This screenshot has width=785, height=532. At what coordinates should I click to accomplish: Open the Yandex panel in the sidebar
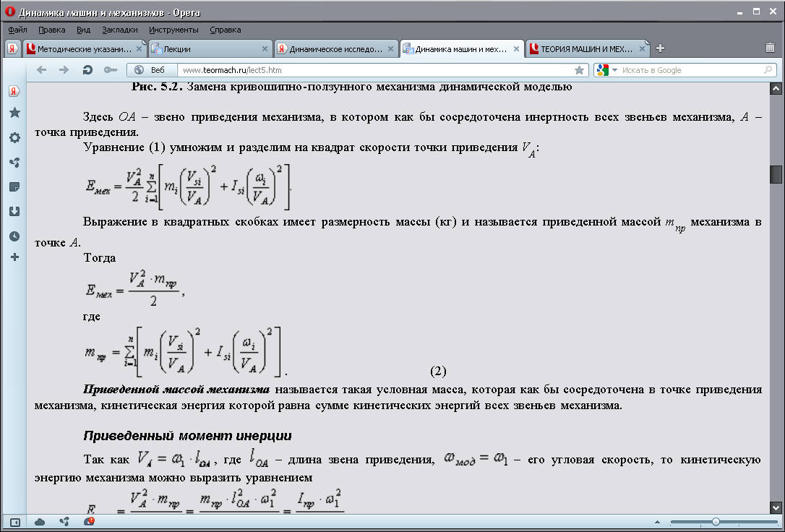pyautogui.click(x=14, y=91)
